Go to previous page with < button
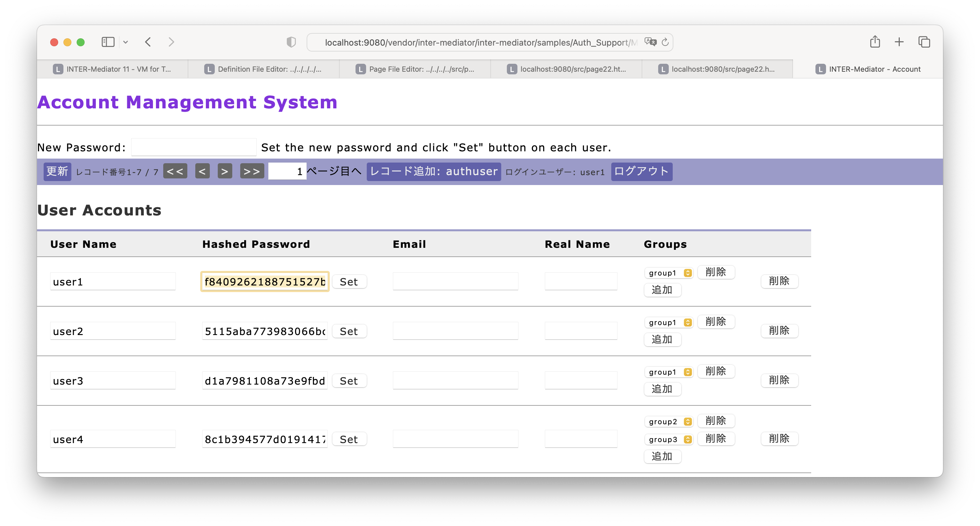The image size is (980, 526). (203, 171)
